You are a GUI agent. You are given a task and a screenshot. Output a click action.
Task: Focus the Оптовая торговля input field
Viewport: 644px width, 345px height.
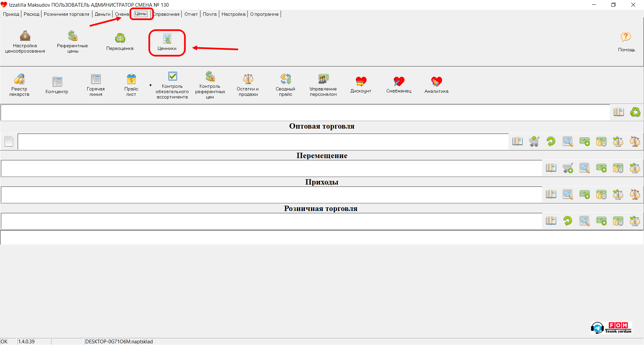(x=263, y=142)
